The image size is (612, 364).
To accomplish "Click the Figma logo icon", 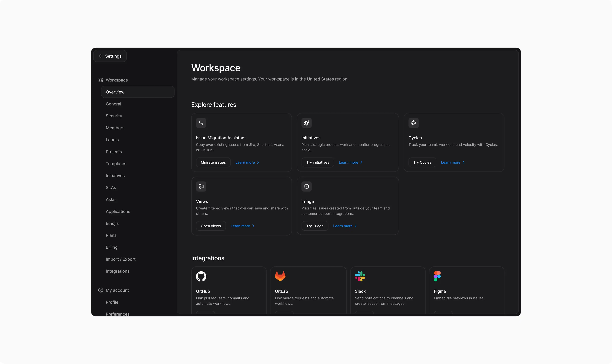I will 437,276.
